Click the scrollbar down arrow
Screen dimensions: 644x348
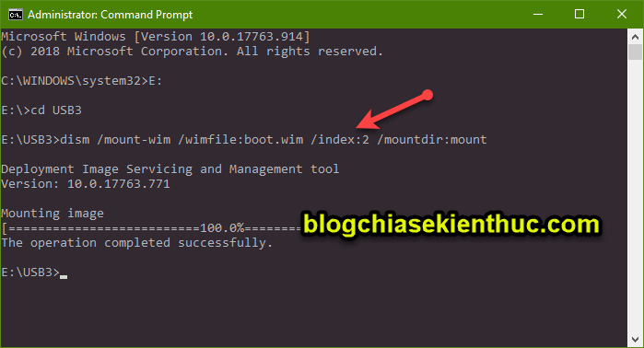pos(635,340)
